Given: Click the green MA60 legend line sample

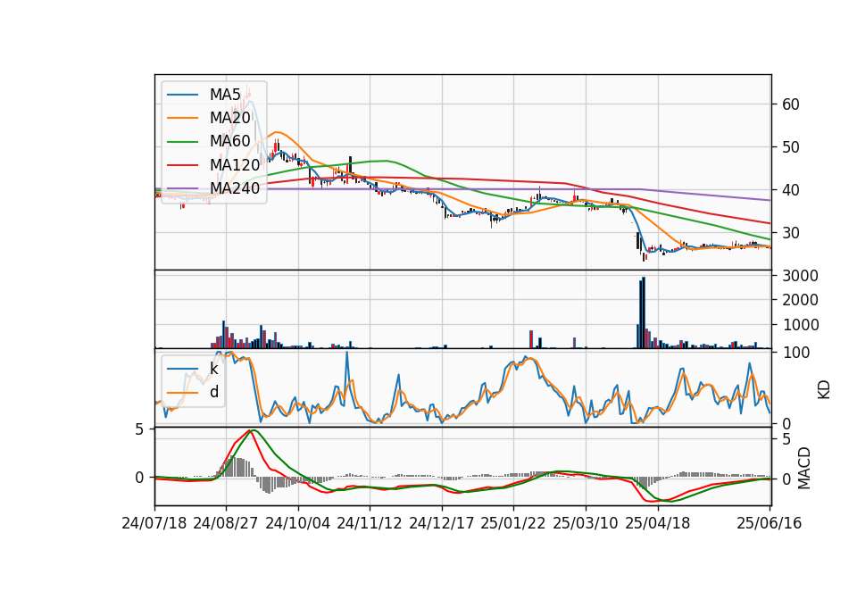Looking at the screenshot, I should (x=182, y=142).
